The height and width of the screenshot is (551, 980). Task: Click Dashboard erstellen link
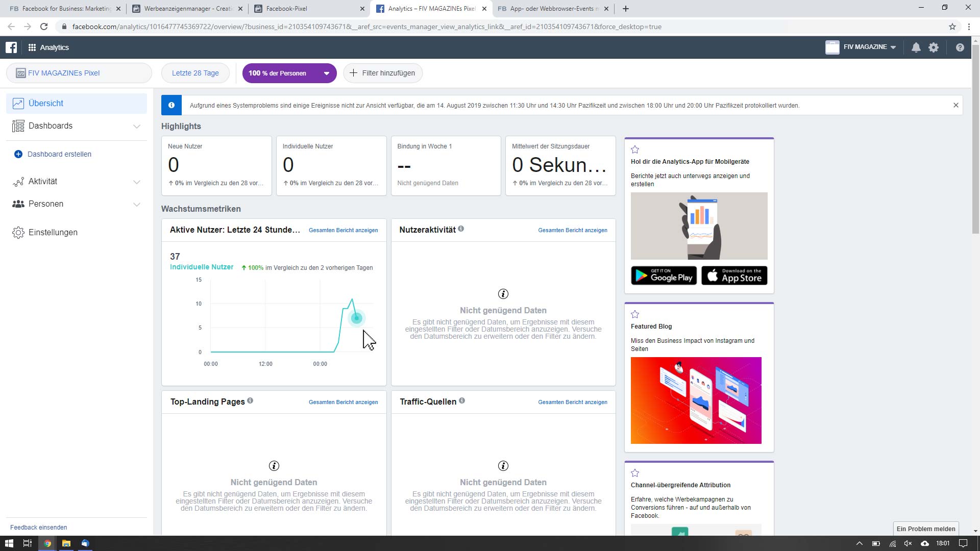(x=60, y=154)
